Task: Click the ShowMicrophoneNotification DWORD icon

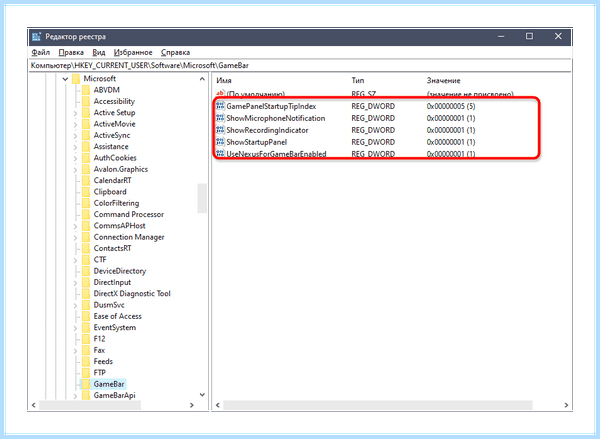Action: click(x=220, y=118)
